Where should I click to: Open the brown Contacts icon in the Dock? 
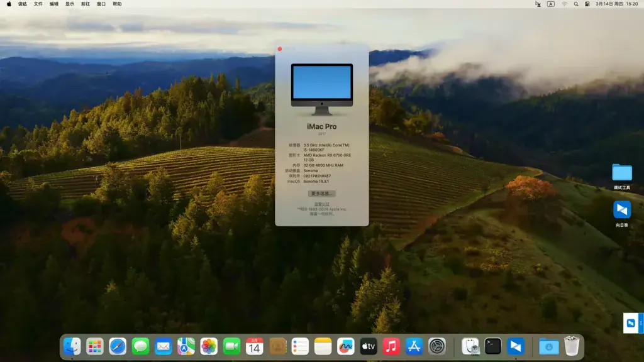[277, 346]
